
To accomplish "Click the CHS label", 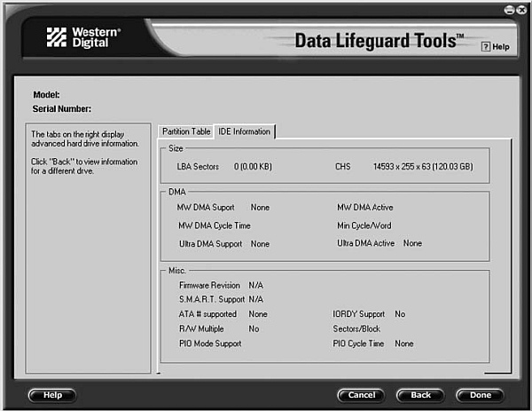I will tap(342, 167).
